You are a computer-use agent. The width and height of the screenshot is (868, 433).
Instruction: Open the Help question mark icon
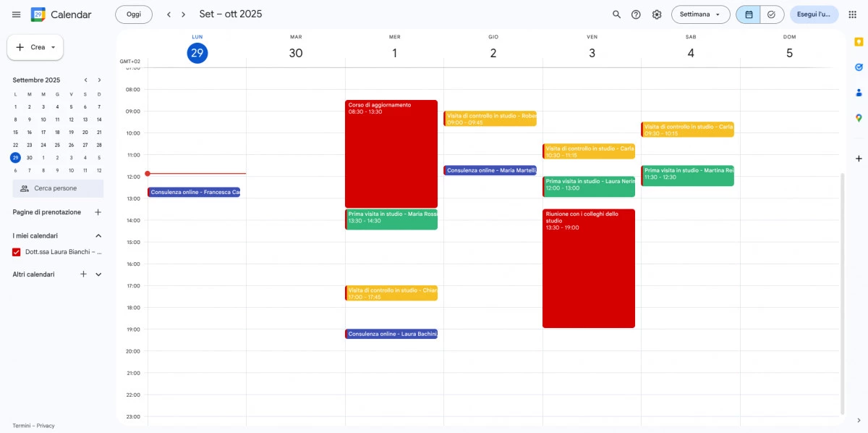[636, 14]
